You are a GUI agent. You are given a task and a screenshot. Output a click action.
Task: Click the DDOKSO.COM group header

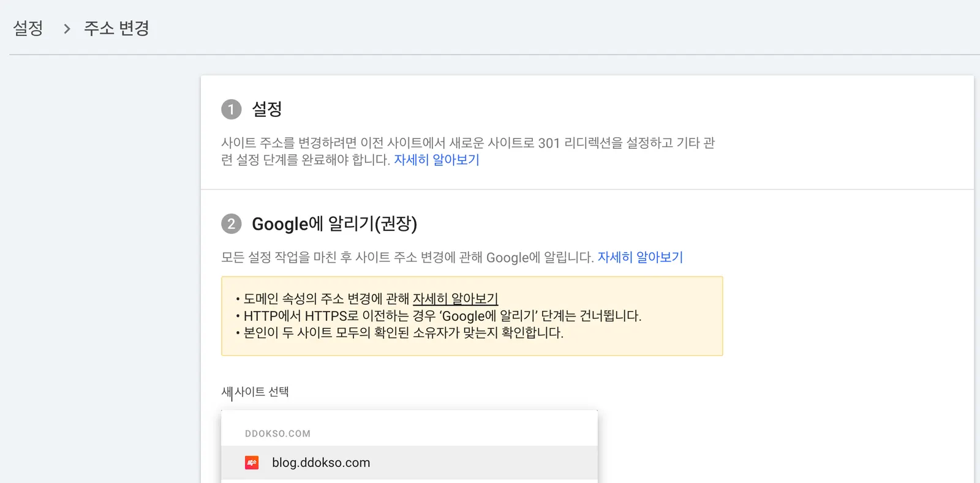point(277,433)
